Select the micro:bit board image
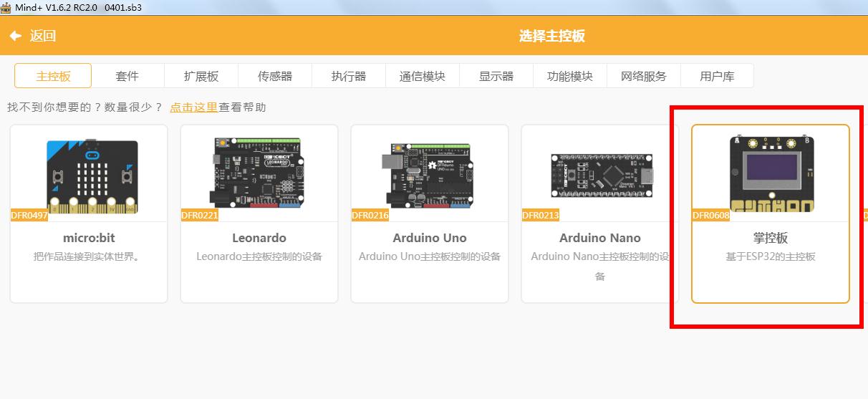 point(92,176)
